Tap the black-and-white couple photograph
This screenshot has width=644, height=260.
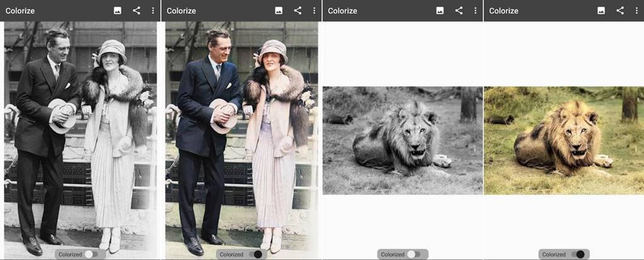pyautogui.click(x=80, y=140)
